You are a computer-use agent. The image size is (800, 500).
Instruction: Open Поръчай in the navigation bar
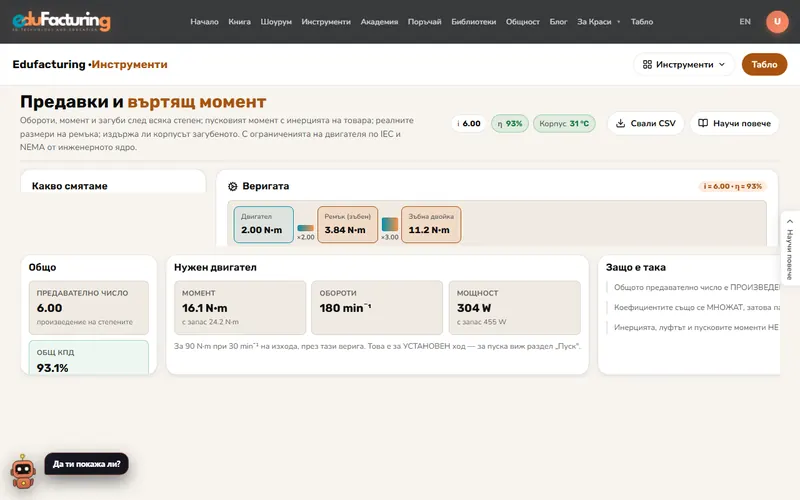[x=424, y=21]
